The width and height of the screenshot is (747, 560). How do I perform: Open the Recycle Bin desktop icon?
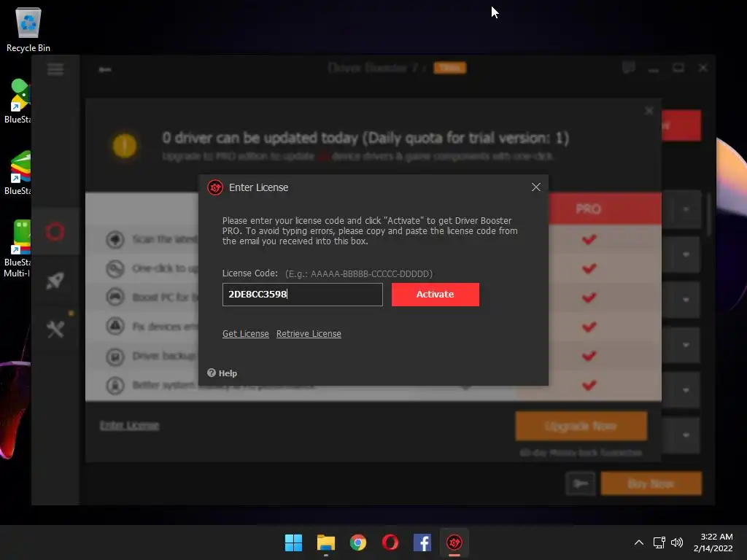tap(28, 29)
